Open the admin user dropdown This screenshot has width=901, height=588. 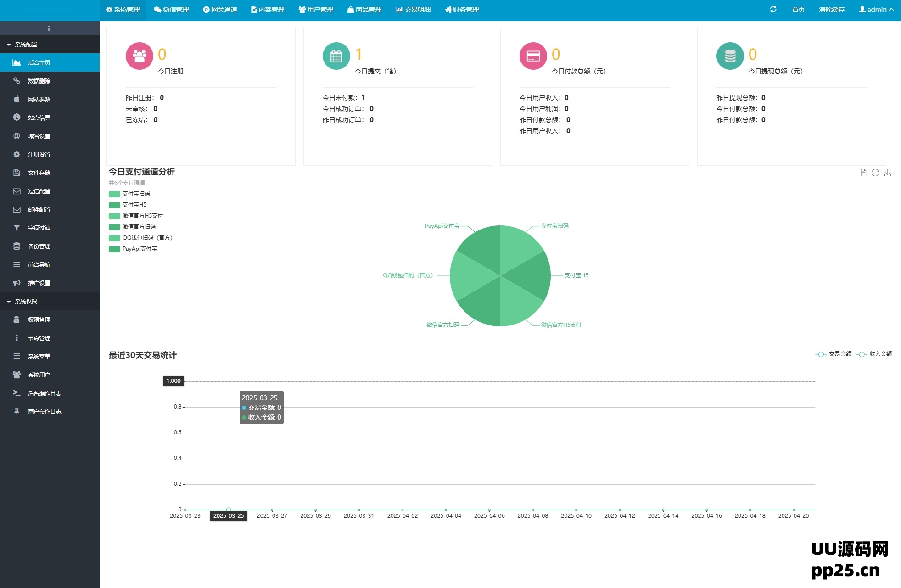point(876,10)
